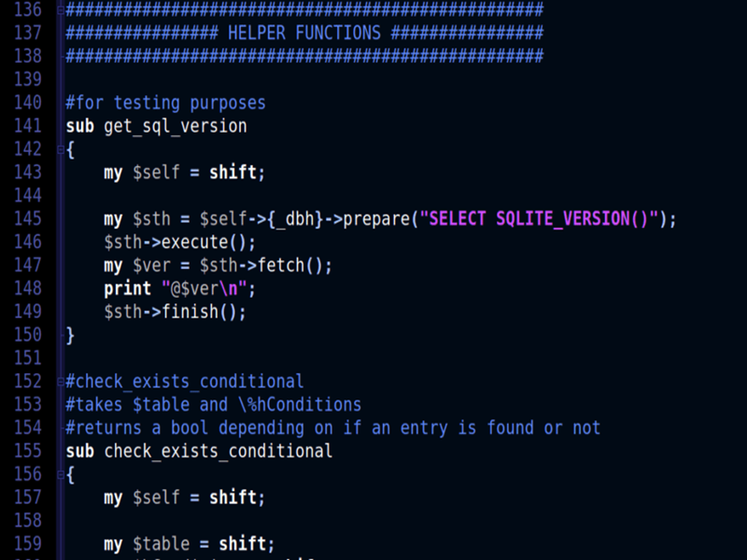This screenshot has width=747, height=560.
Task: Place cursor on the $sth->execute(); line
Action: (179, 243)
